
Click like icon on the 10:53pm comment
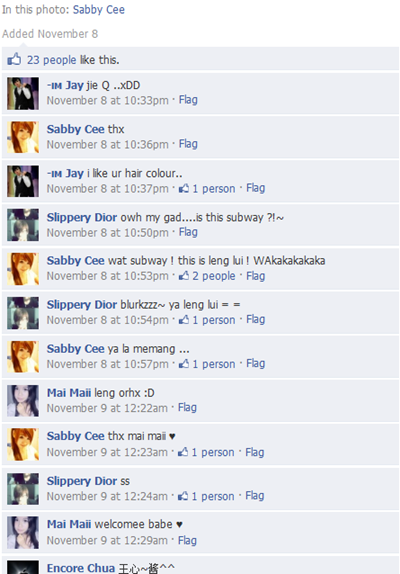184,276
